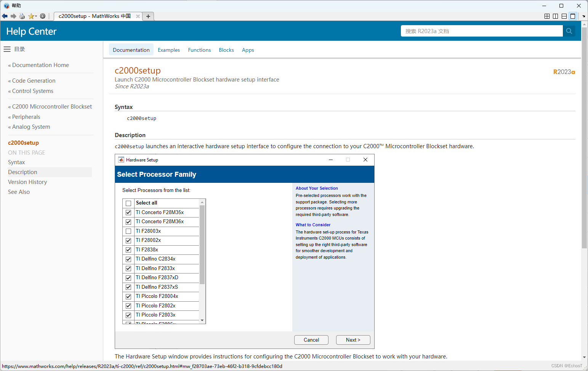
Task: Open the Documentation tab
Action: [x=131, y=50]
